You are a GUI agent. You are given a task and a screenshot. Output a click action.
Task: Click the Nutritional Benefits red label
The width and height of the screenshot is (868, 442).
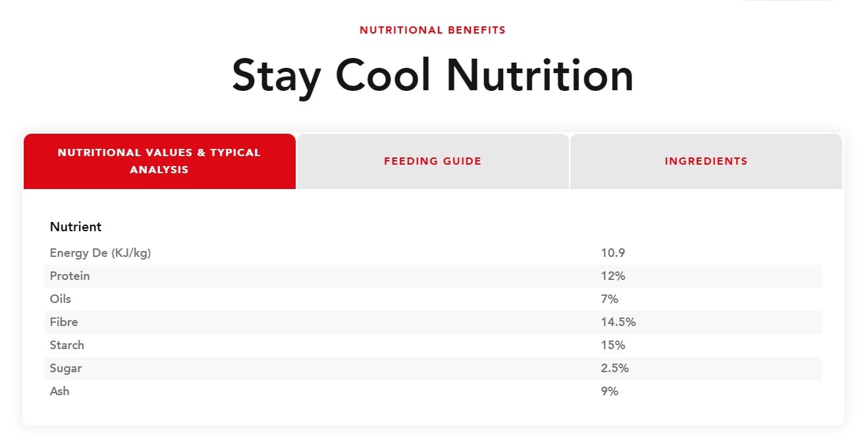tap(433, 30)
